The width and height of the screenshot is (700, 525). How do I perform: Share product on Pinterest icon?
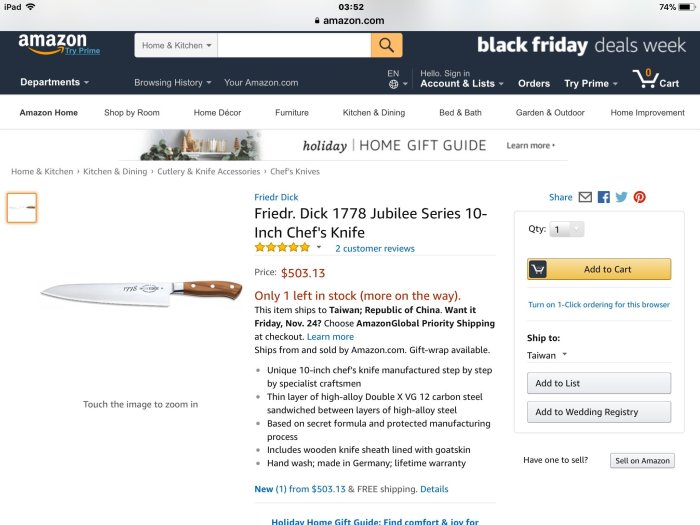point(639,197)
